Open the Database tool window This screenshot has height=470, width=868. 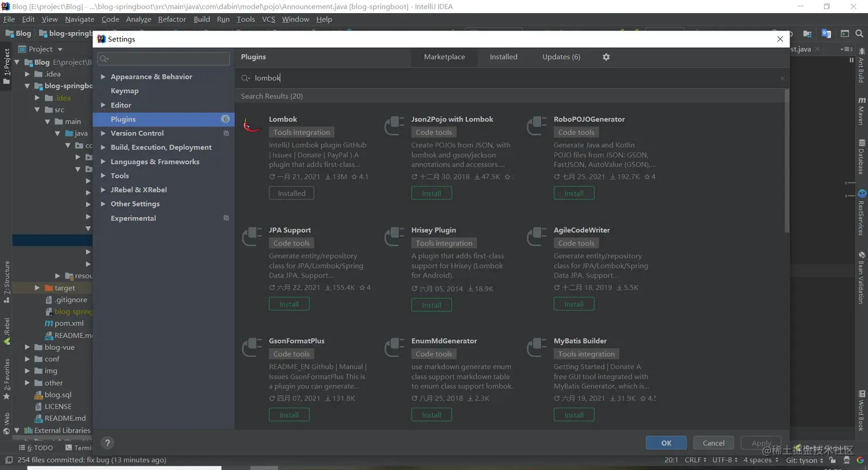pos(861,156)
